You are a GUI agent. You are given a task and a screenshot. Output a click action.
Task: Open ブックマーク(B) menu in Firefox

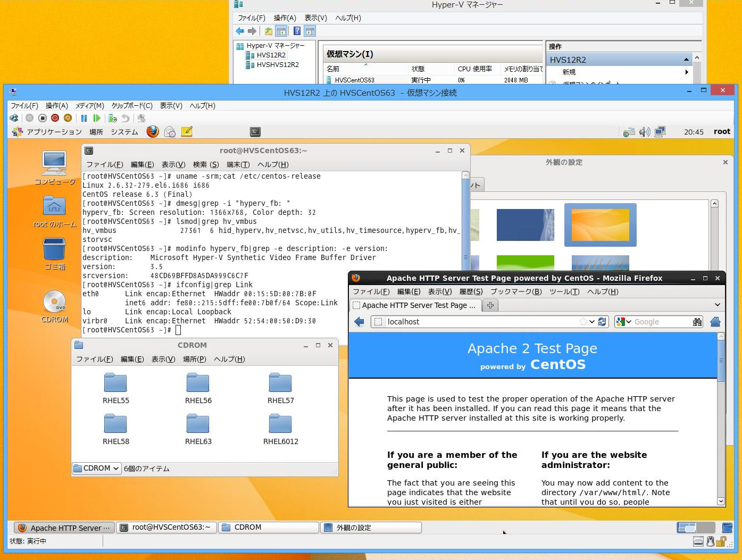(x=516, y=291)
